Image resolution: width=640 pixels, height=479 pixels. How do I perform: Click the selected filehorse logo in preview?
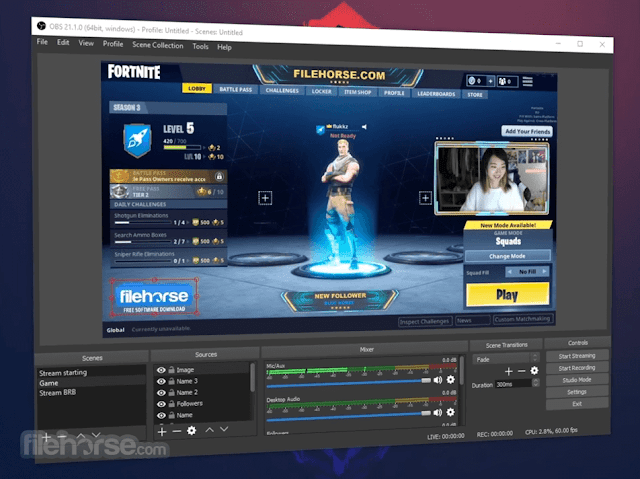[x=154, y=298]
